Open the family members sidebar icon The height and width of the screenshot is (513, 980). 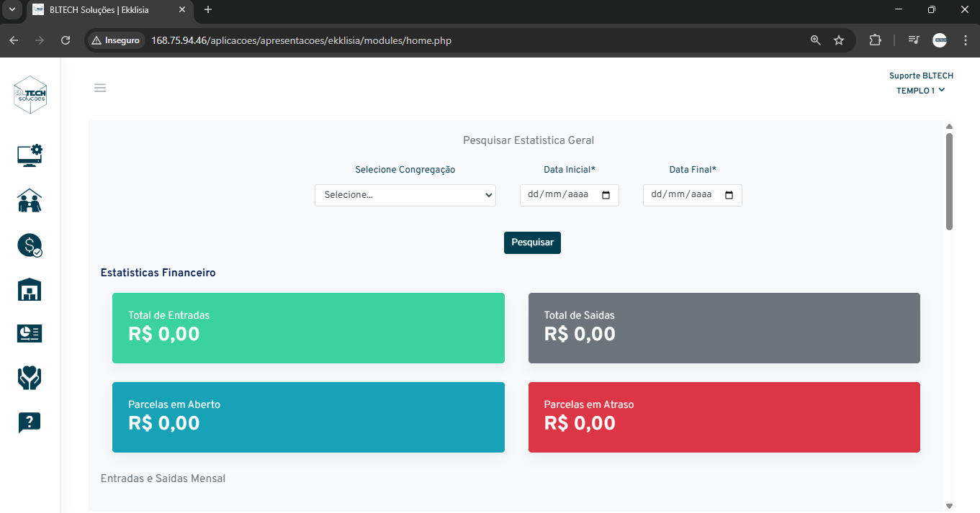pyautogui.click(x=30, y=201)
